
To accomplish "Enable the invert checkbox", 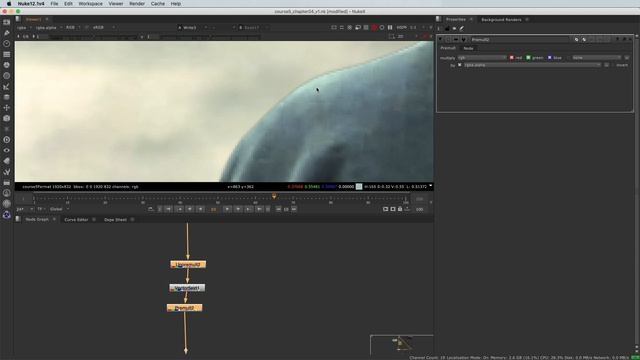I will tap(613, 65).
